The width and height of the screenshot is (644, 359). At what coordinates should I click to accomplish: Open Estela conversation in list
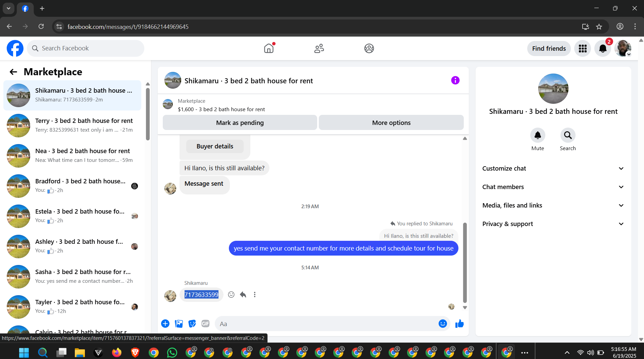point(72,216)
